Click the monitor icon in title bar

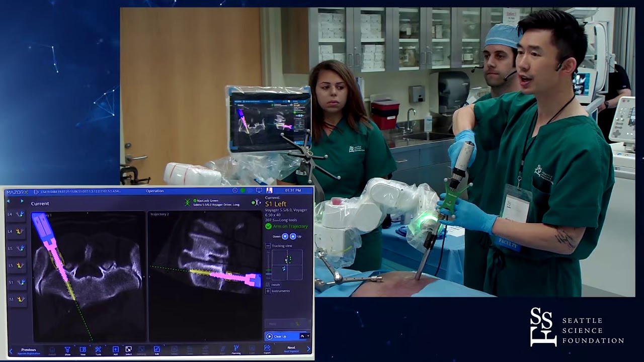click(259, 191)
